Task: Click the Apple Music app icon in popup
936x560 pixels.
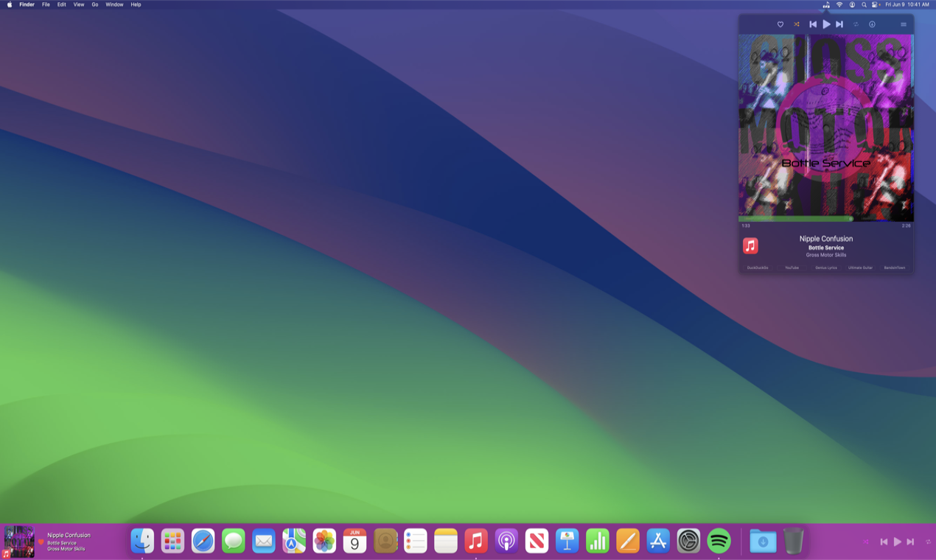Action: pos(750,245)
